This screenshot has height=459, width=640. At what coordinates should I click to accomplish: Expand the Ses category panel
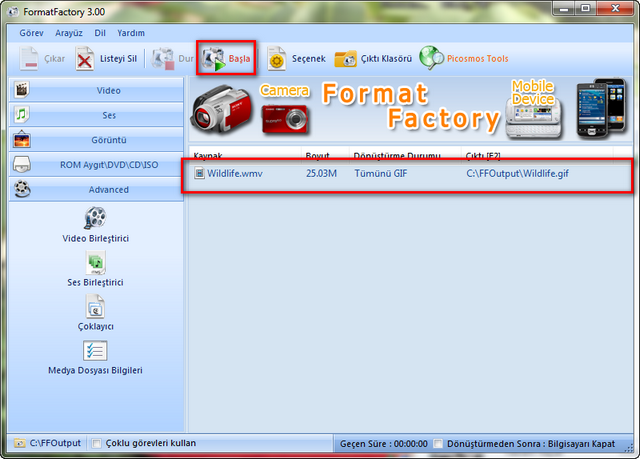tap(96, 115)
